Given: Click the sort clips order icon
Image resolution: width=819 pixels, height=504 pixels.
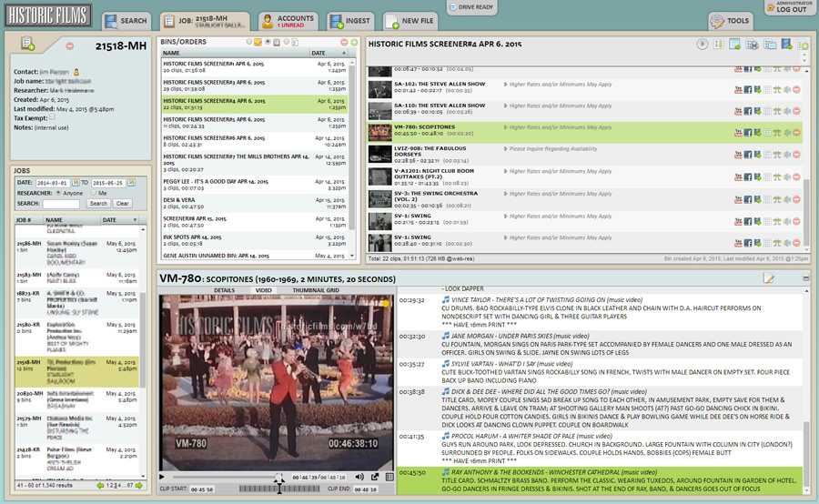Looking at the screenshot, I should pyautogui.click(x=719, y=45).
